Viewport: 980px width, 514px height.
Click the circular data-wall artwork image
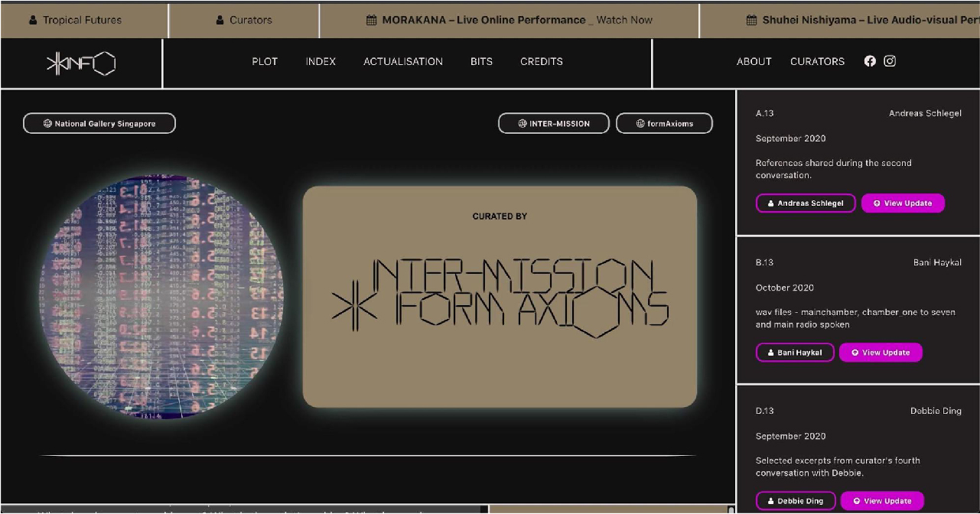(x=162, y=298)
